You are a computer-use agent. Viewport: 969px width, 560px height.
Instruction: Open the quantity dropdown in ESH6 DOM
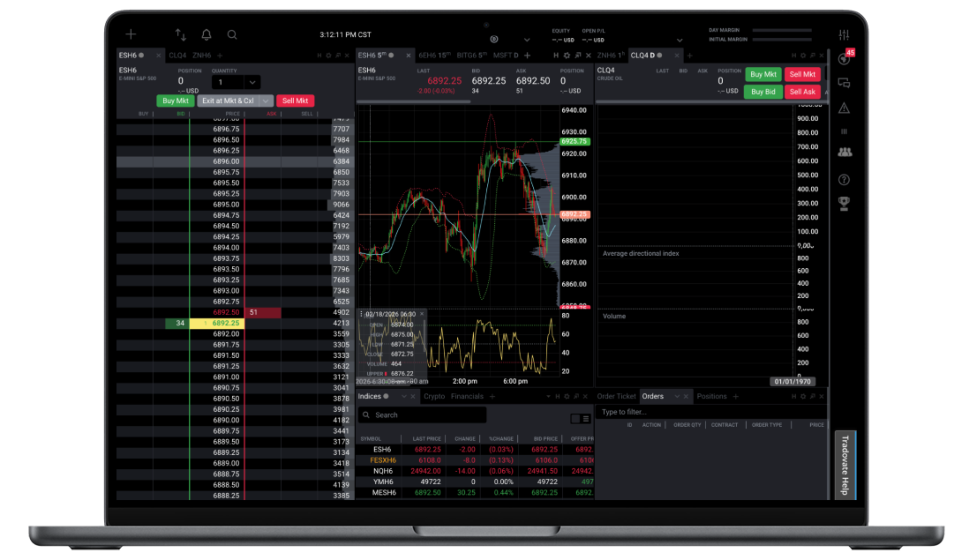[x=252, y=82]
